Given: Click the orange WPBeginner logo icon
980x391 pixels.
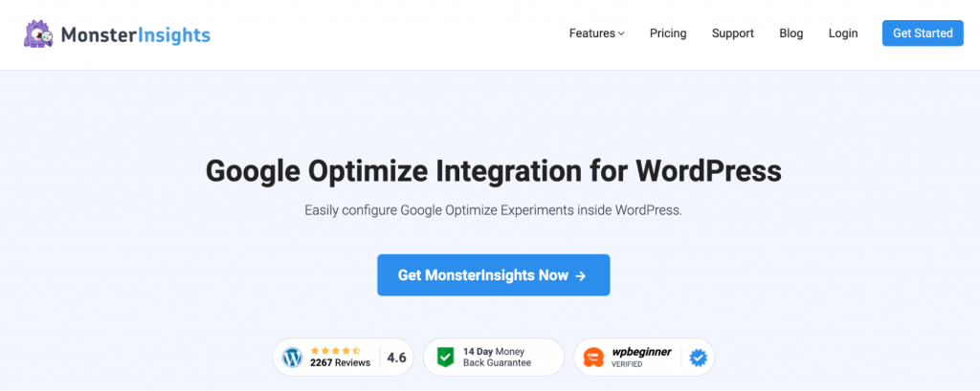Looking at the screenshot, I should [x=593, y=358].
